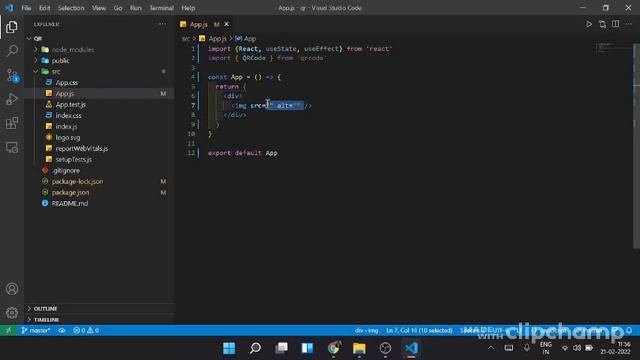Open notifications bell in status bar

629,330
